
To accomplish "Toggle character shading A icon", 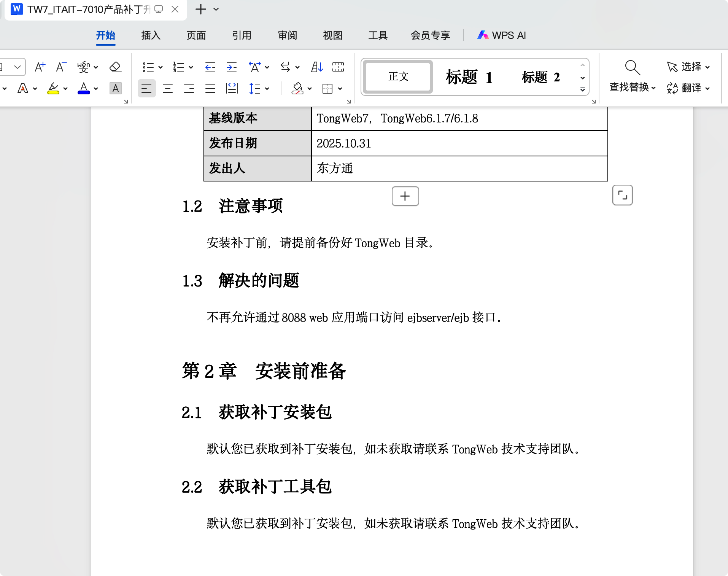I will point(116,88).
